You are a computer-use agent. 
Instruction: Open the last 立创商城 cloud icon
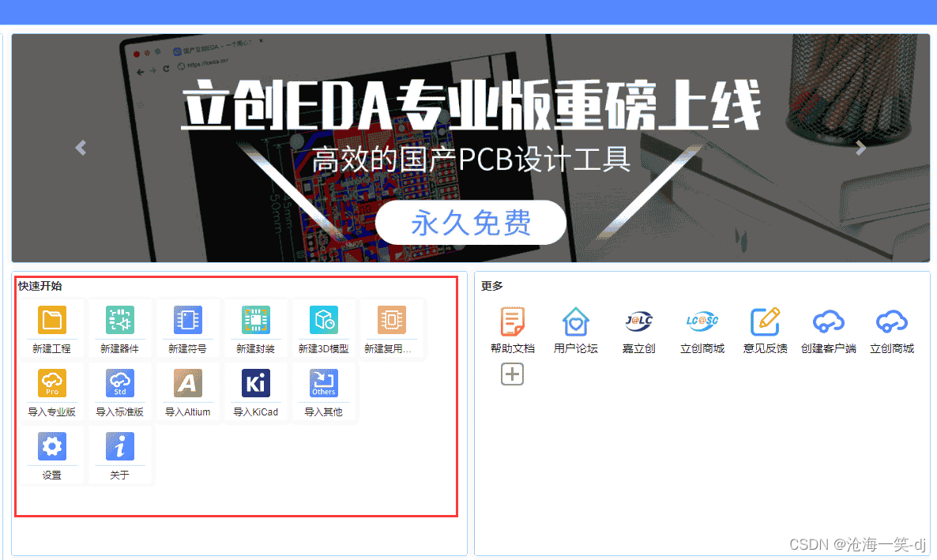[892, 321]
